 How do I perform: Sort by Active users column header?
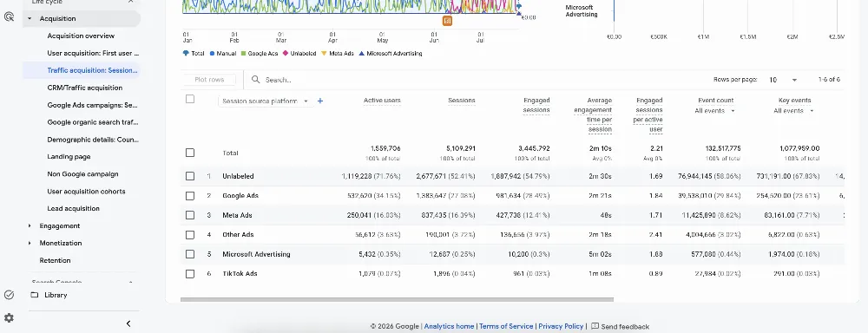[x=382, y=101]
